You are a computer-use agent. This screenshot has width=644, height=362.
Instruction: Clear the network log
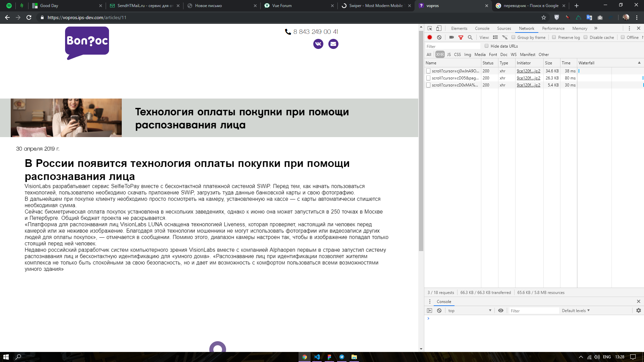coord(439,38)
